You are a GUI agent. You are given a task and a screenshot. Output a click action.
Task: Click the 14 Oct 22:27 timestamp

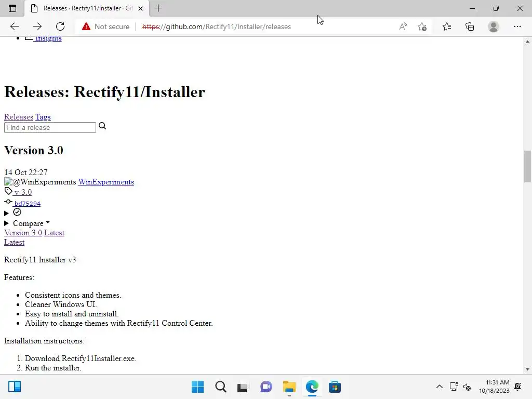pyautogui.click(x=26, y=172)
